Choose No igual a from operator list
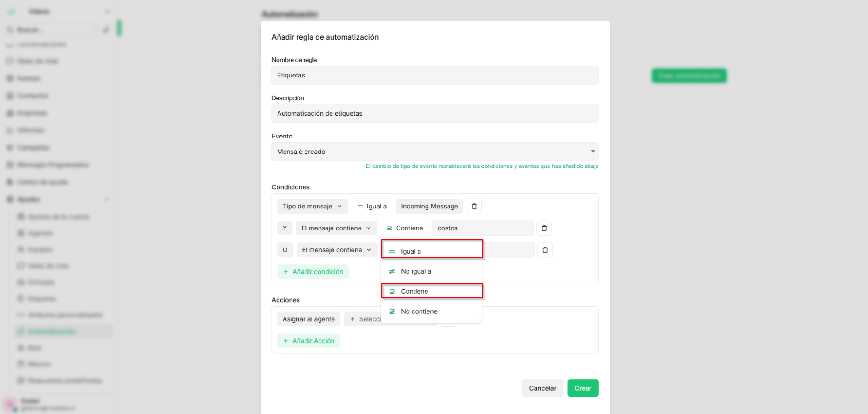The width and height of the screenshot is (868, 414). tap(432, 271)
